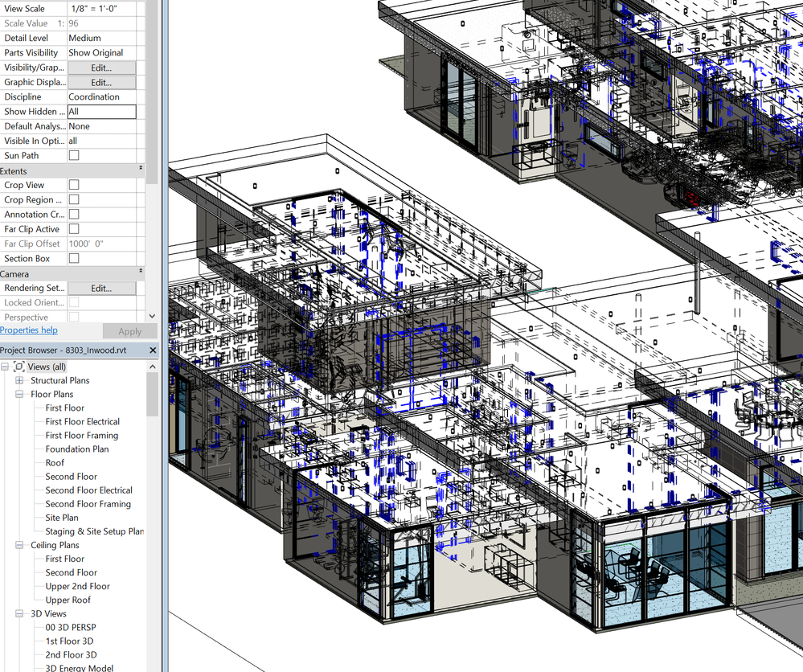Click the Properties panel scroll down arrow
The height and width of the screenshot is (672, 803).
tap(152, 317)
